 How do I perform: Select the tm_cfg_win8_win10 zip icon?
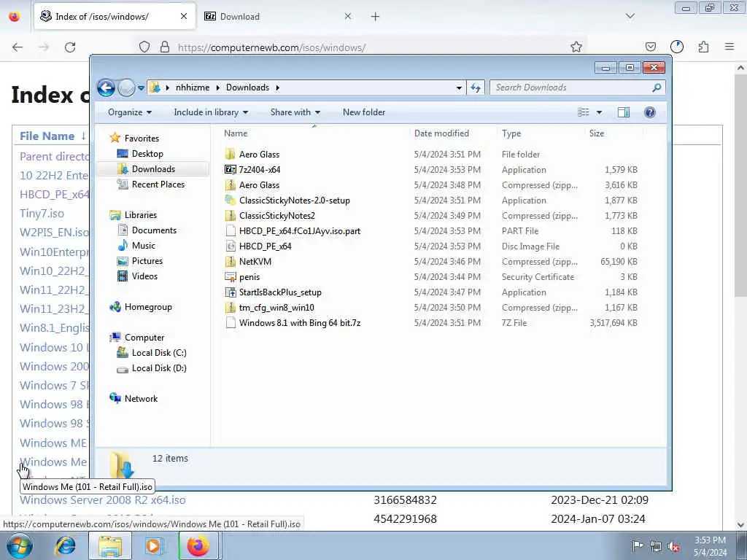click(x=230, y=308)
